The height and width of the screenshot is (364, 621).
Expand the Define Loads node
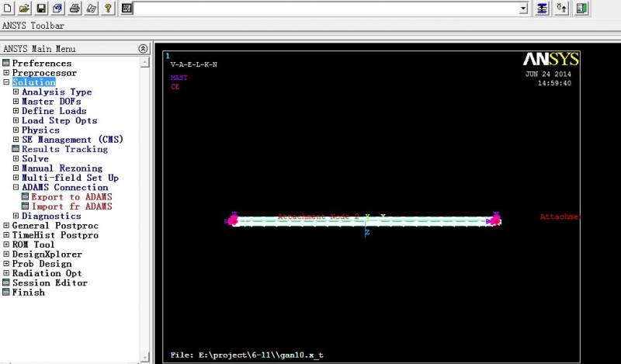(x=16, y=110)
